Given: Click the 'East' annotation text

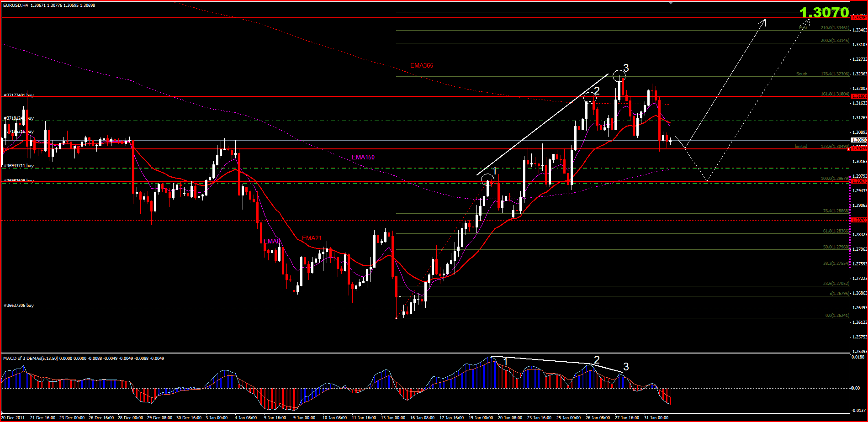Looking at the screenshot, I should point(803,28).
